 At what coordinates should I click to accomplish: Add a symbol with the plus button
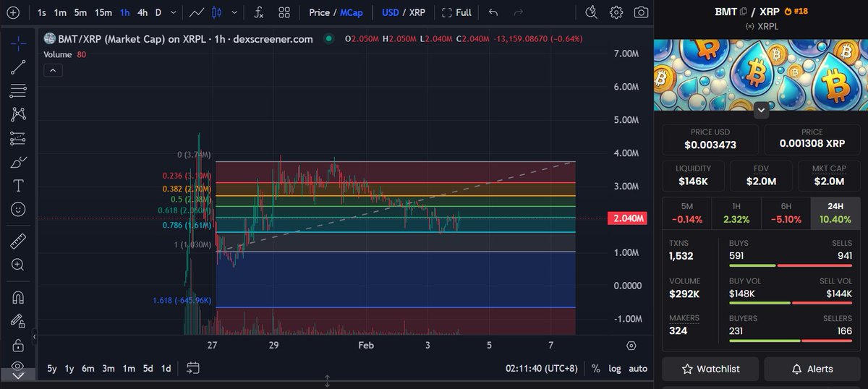click(x=12, y=12)
